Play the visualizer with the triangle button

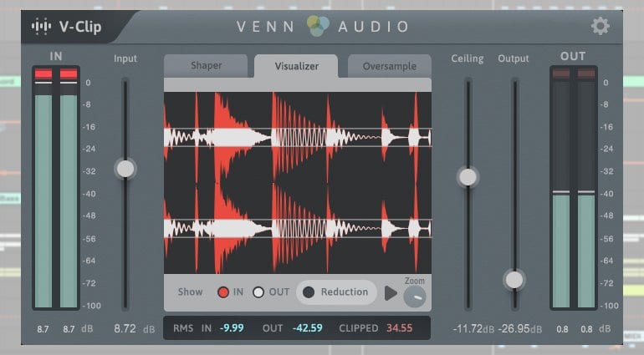(391, 293)
